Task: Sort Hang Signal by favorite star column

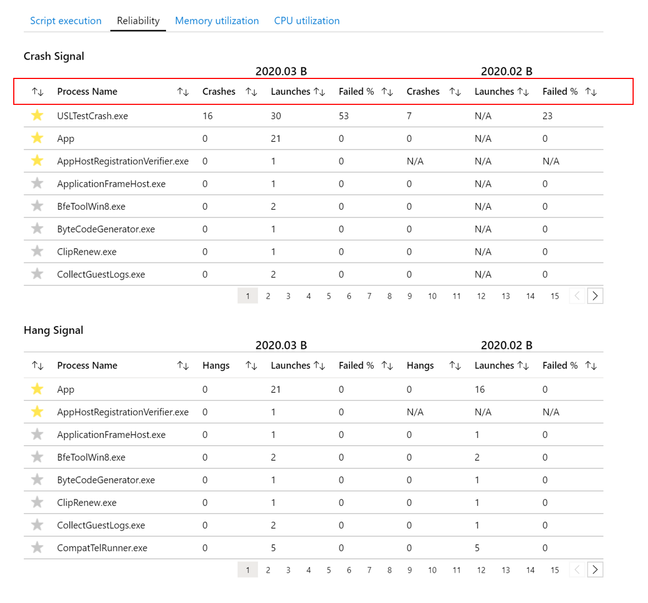Action: [x=38, y=366]
